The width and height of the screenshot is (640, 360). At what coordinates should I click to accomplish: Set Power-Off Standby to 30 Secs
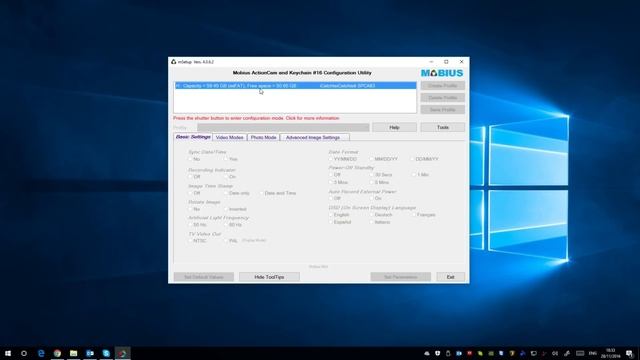point(381,175)
